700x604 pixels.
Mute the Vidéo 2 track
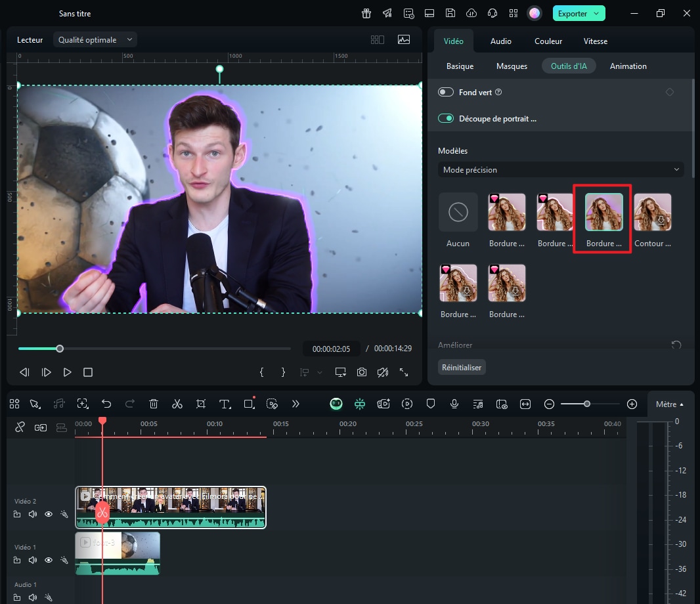(x=33, y=514)
